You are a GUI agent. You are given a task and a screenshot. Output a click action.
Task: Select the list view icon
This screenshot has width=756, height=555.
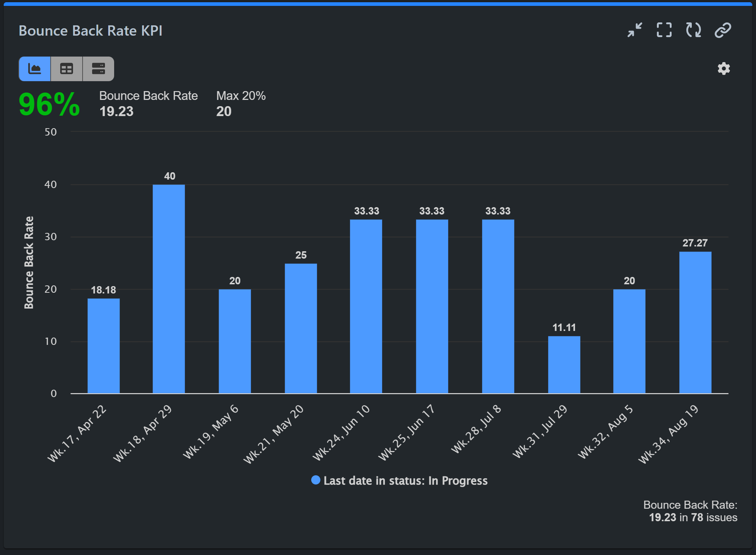[x=98, y=68]
